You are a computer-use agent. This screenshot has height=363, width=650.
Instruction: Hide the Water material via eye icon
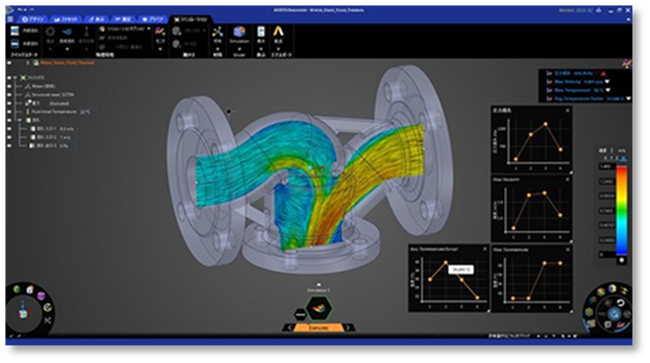pos(9,86)
